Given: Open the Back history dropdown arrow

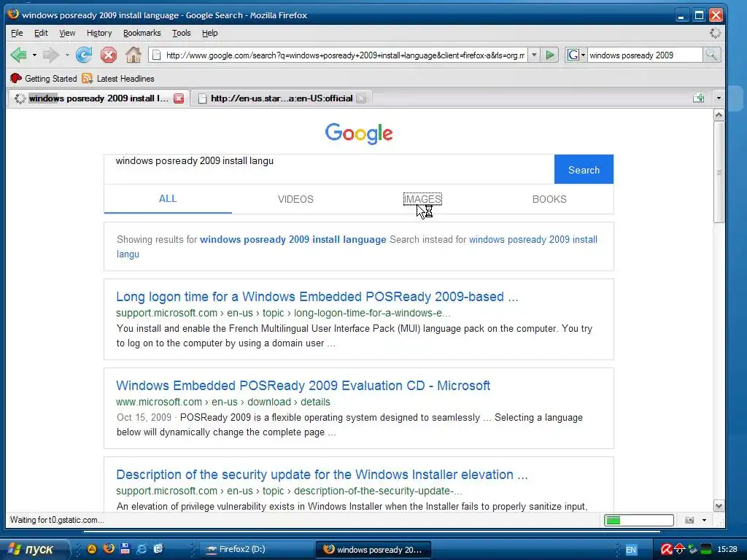Looking at the screenshot, I should 34,55.
